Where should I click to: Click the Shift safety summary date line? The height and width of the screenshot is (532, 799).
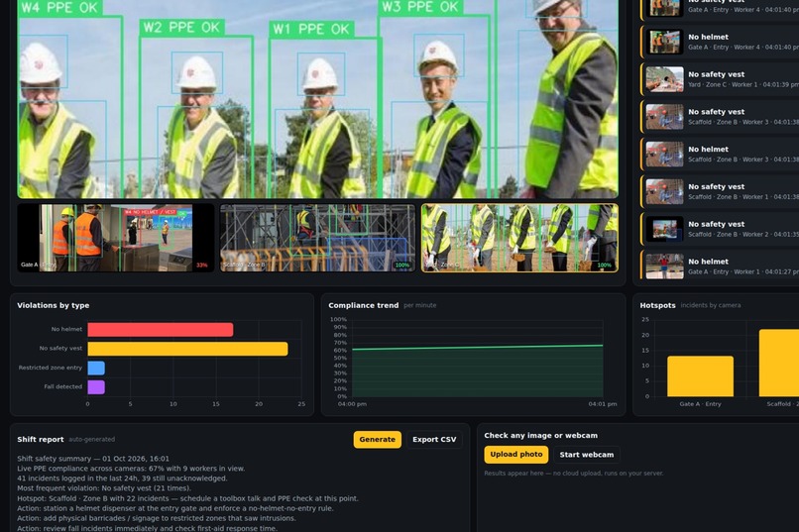point(93,459)
